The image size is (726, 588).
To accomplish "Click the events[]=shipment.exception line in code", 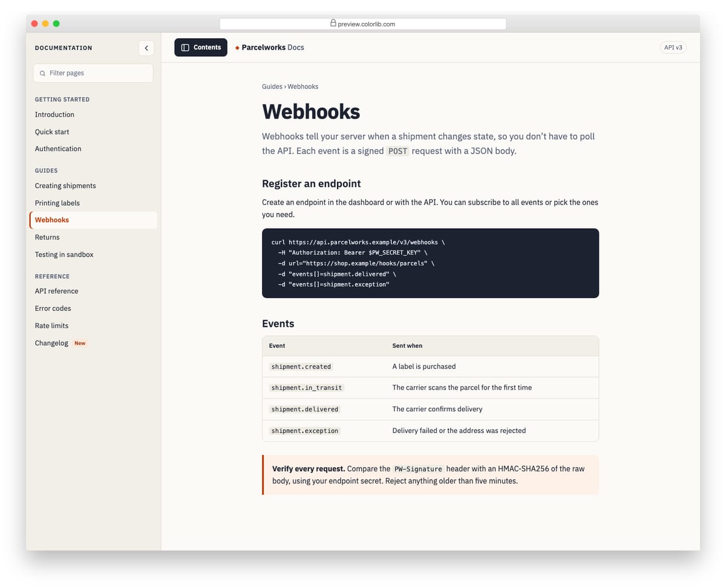I will pyautogui.click(x=334, y=284).
